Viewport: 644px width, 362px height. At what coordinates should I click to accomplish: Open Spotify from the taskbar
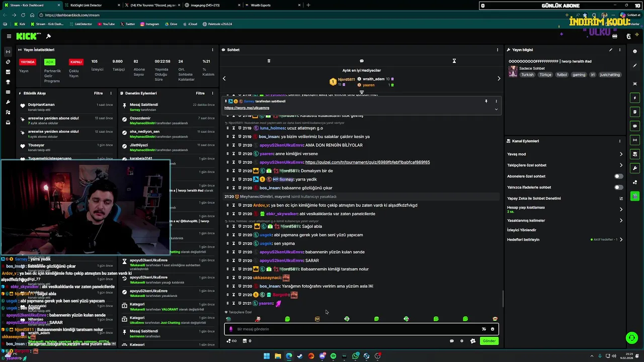pos(333,356)
